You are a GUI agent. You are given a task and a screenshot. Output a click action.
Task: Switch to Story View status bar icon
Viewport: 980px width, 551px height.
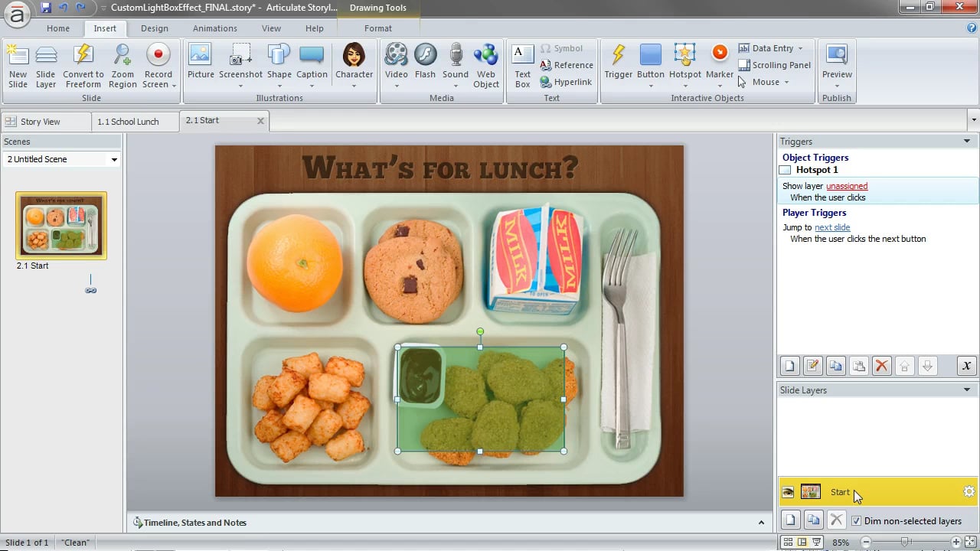pyautogui.click(x=786, y=542)
